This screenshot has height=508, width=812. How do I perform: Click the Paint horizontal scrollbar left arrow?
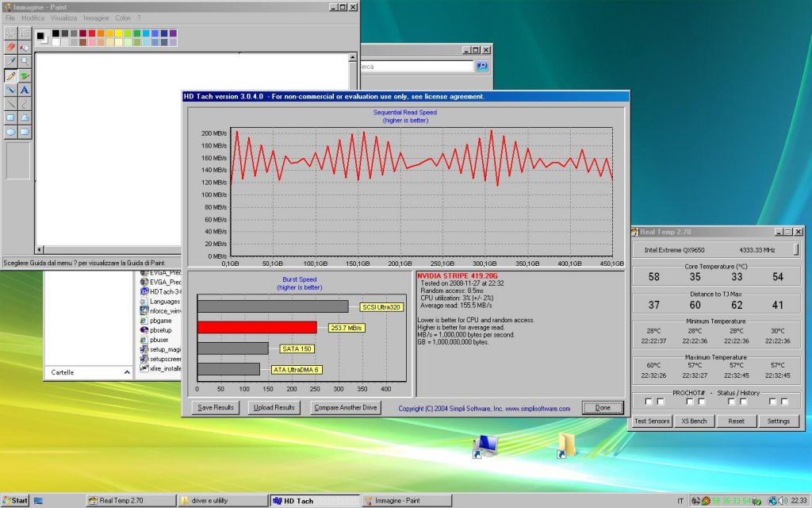tap(40, 249)
